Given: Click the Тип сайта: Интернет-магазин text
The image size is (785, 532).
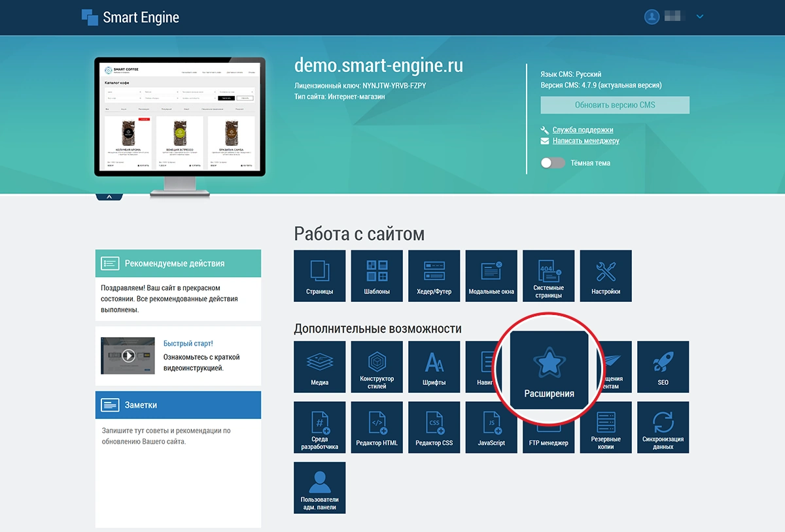Looking at the screenshot, I should 340,96.
